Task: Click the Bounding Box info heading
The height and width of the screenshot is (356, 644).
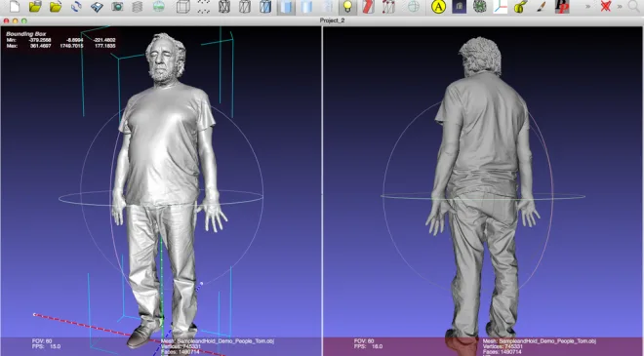Action: [26, 34]
